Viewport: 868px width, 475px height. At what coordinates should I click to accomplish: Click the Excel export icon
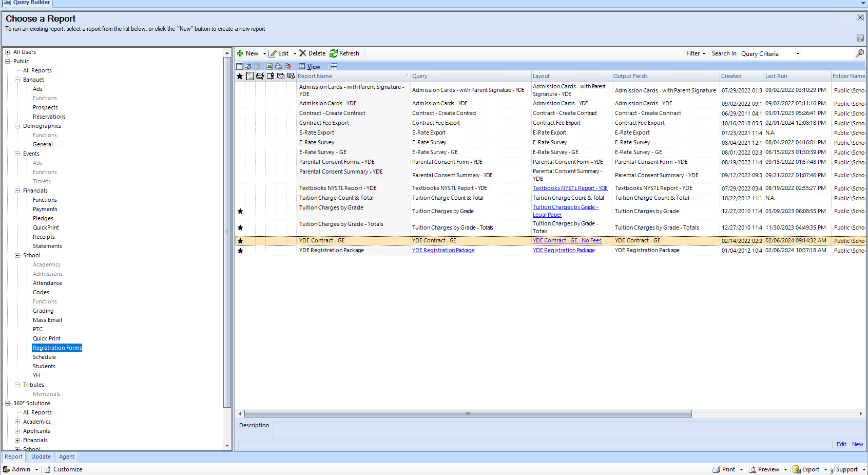click(269, 66)
